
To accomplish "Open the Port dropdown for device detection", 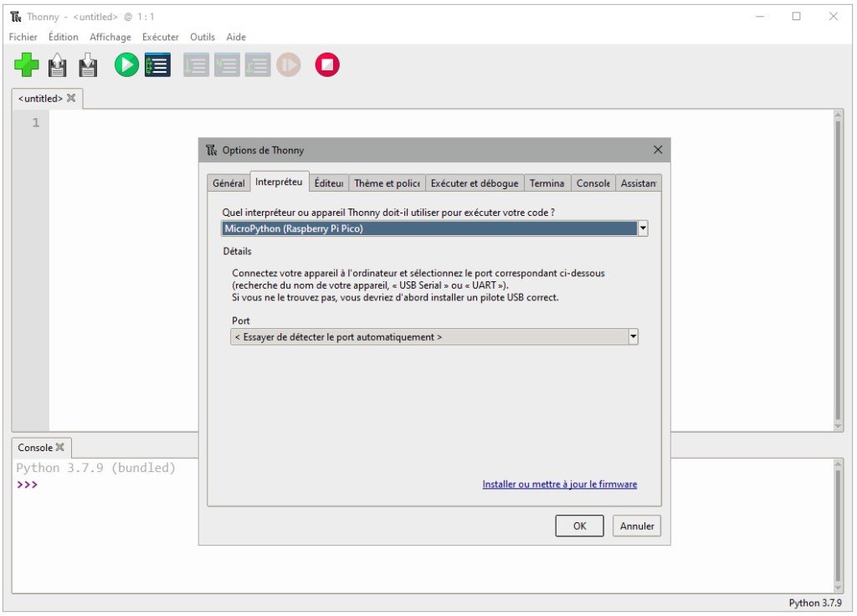I will click(427, 336).
